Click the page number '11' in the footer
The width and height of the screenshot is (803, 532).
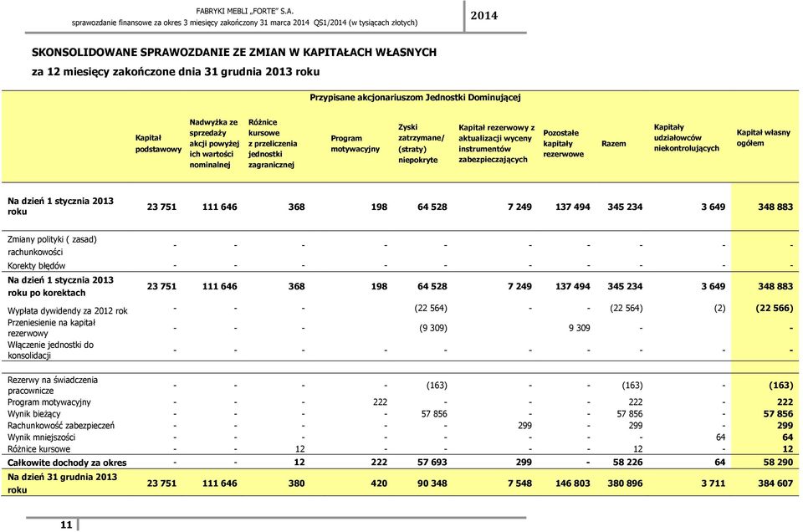click(x=66, y=524)
